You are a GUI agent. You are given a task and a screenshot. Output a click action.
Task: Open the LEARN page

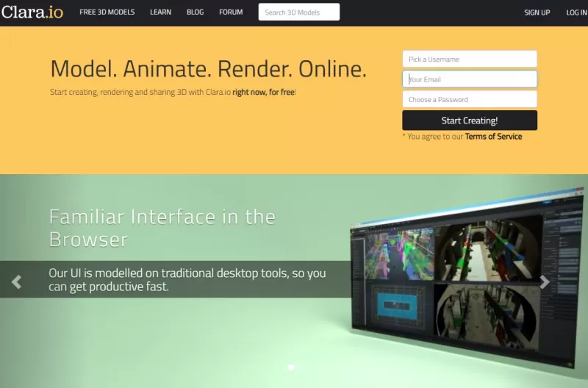[x=161, y=12]
